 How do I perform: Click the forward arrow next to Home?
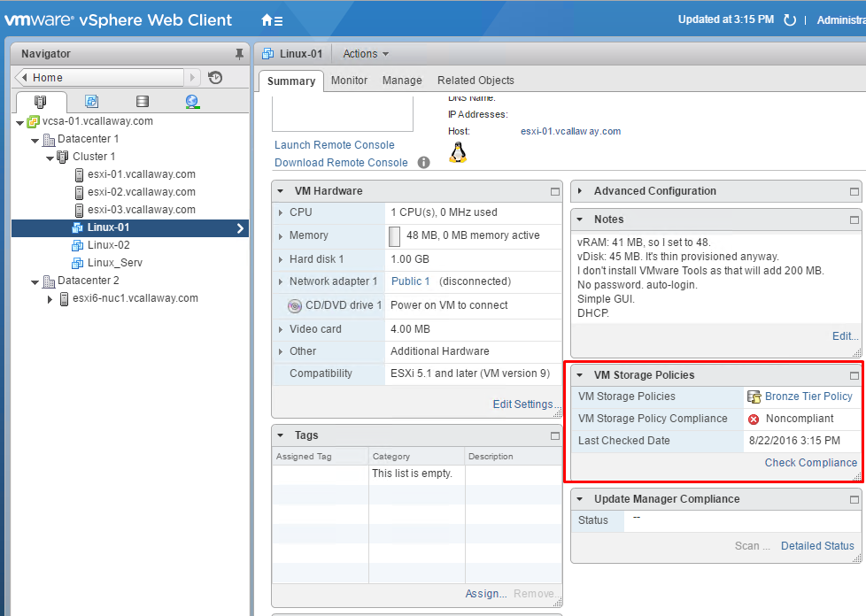coord(192,78)
